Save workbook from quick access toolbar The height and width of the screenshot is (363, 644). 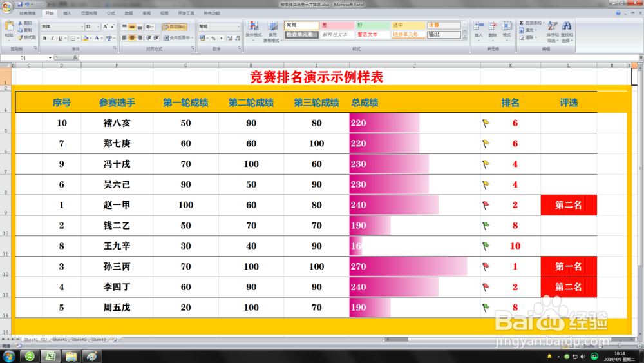[19, 5]
